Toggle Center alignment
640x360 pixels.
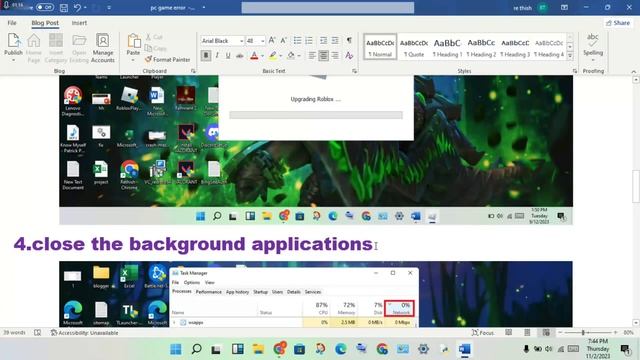pos(323,56)
